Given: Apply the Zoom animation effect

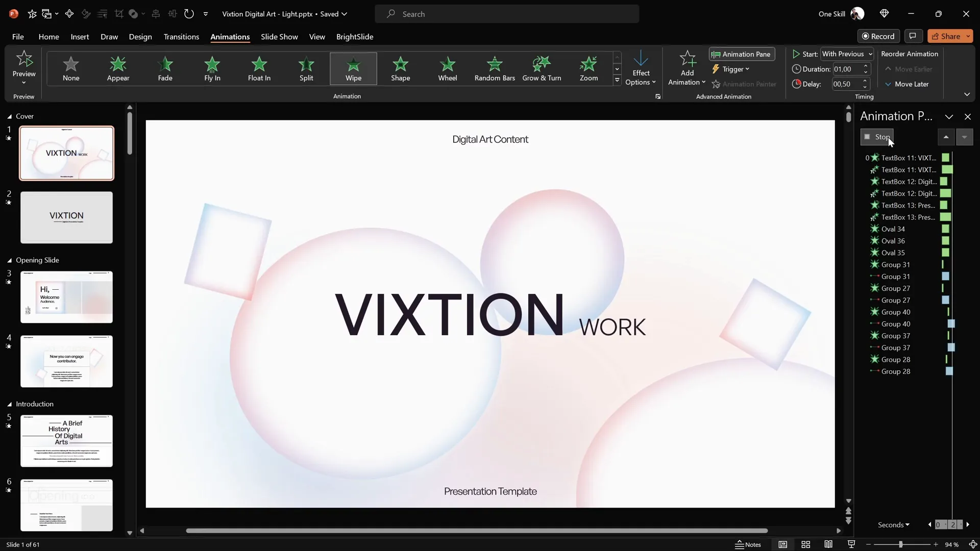Looking at the screenshot, I should tap(589, 68).
